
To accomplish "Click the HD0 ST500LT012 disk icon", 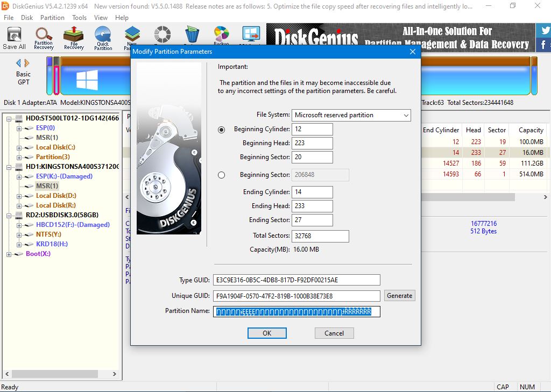I will (x=19, y=118).
